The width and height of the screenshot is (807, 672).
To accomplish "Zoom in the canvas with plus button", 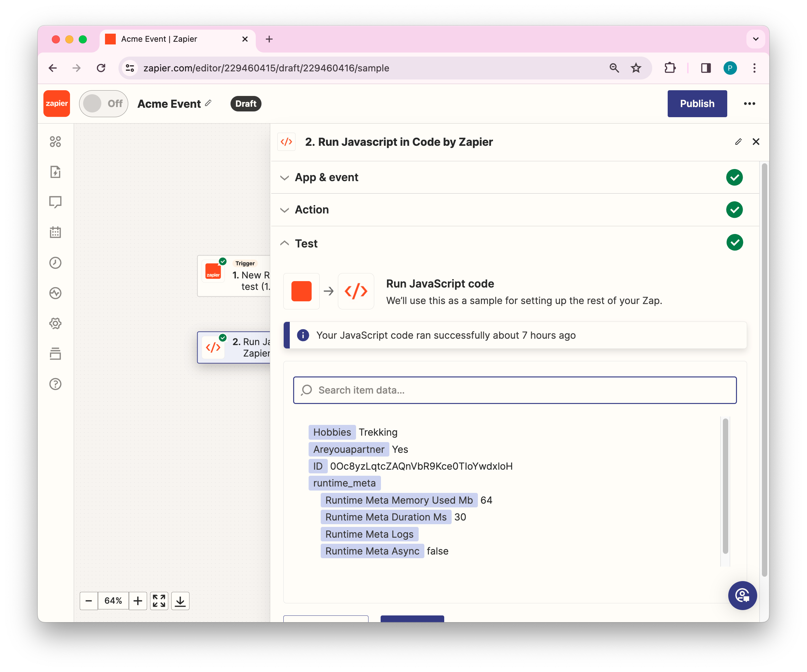I will pyautogui.click(x=138, y=601).
